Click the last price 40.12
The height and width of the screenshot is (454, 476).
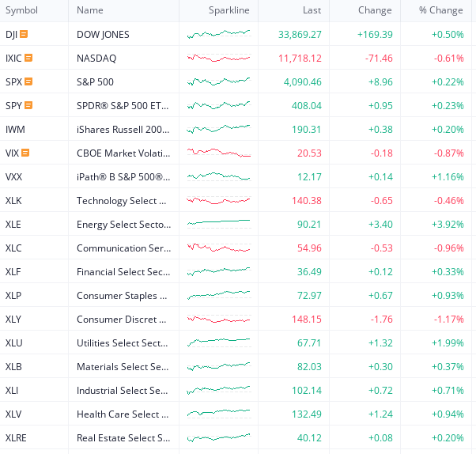click(309, 438)
